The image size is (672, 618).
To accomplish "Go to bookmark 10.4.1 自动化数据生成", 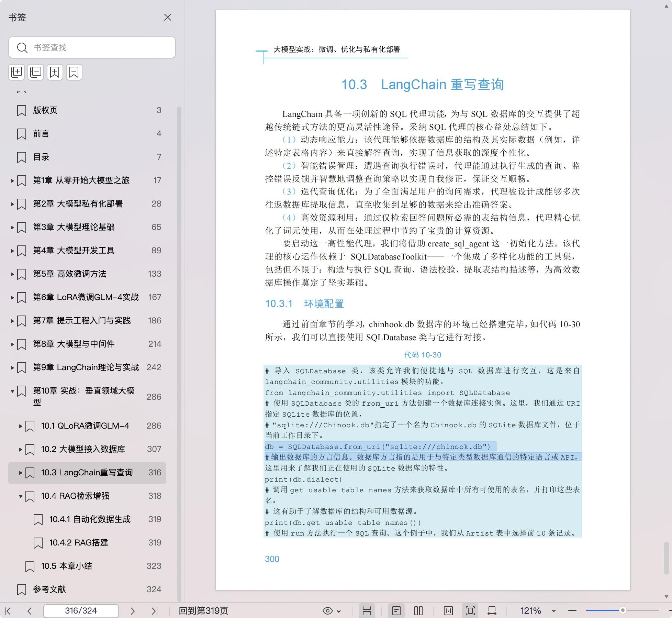I will pyautogui.click(x=90, y=519).
